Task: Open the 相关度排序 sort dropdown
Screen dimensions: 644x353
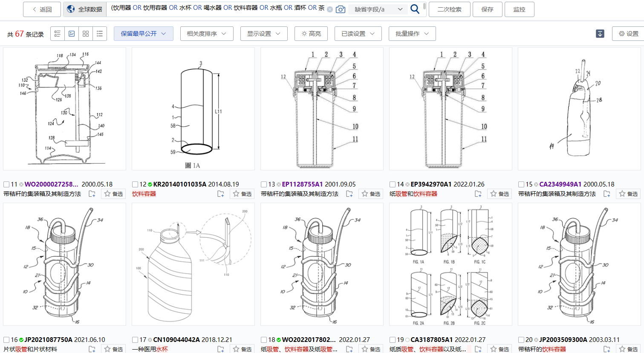Action: [x=206, y=34]
